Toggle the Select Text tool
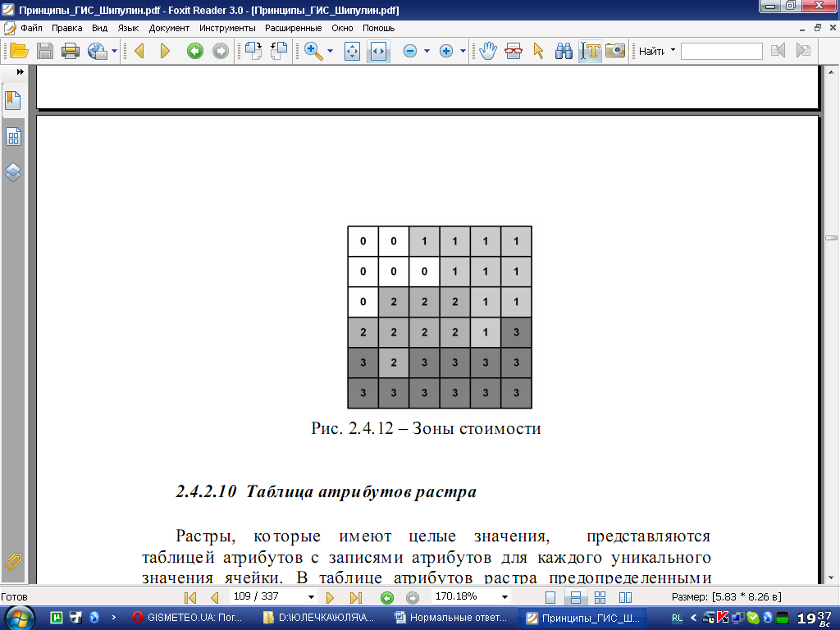Viewport: 840px width, 630px height. 591,51
